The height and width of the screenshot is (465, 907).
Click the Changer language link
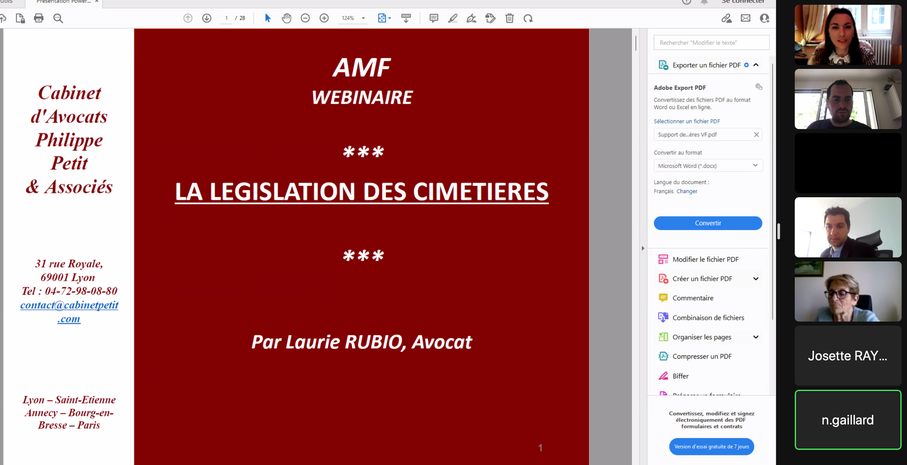click(687, 191)
